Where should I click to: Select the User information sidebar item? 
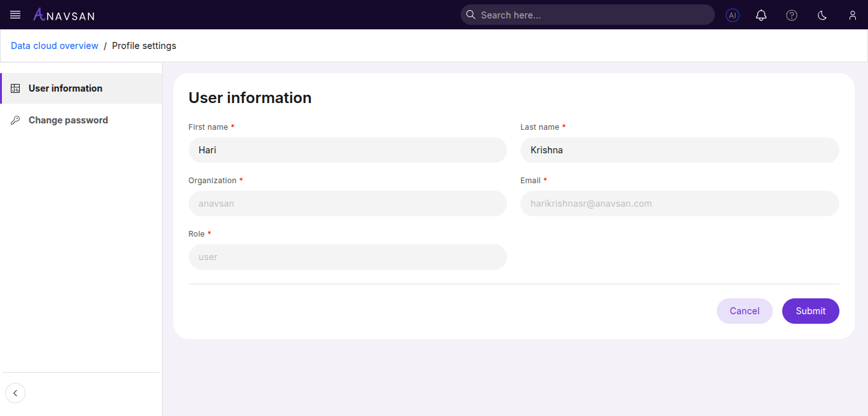click(65, 88)
